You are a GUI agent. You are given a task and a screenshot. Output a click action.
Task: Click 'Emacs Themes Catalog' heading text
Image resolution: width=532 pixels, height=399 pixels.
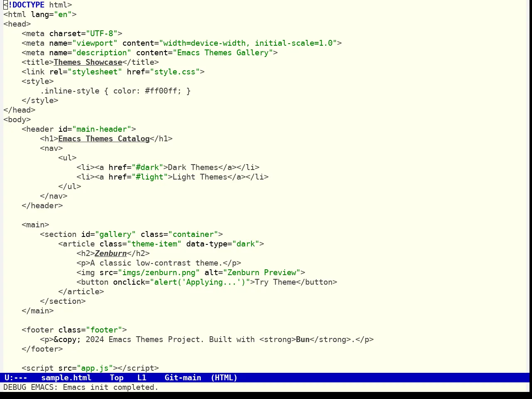click(104, 139)
